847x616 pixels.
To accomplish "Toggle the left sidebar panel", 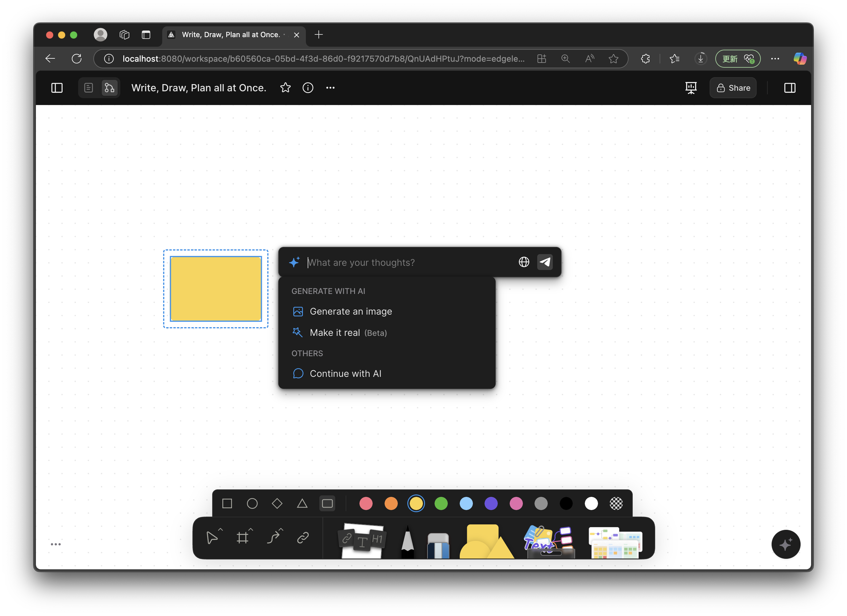I will pyautogui.click(x=57, y=88).
